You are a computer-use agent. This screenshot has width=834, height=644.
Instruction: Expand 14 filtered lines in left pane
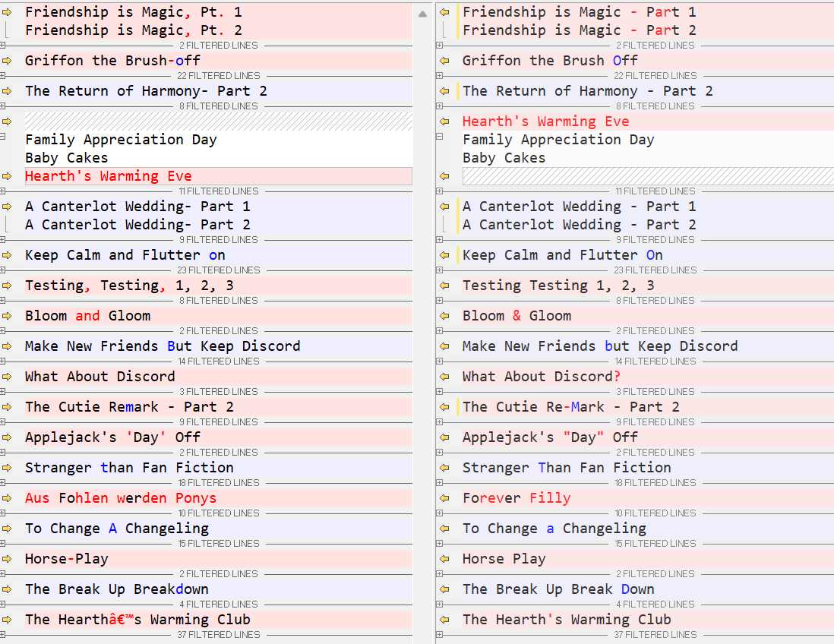3,361
